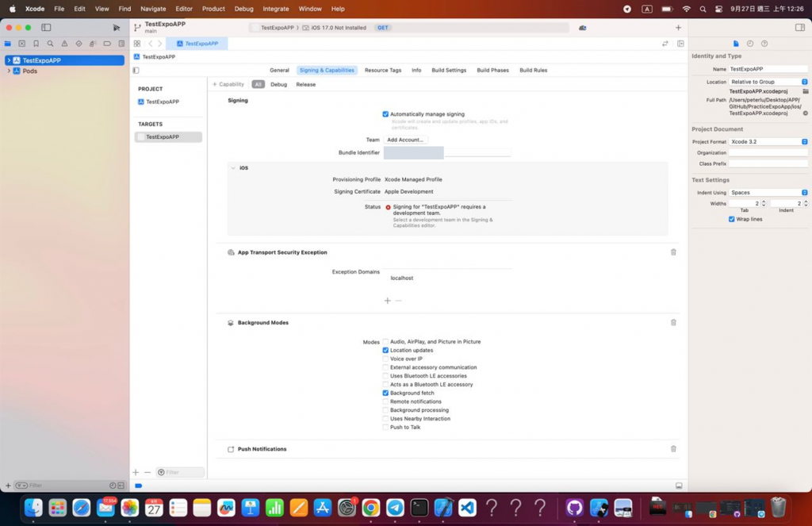
Task: Delete Push Notifications capability
Action: coord(673,449)
